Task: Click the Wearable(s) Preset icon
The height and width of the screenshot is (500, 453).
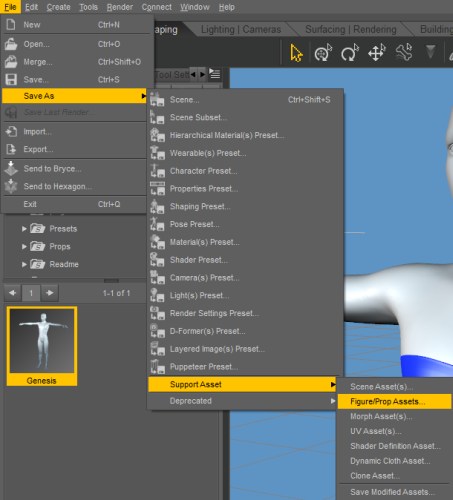Action: tap(157, 153)
